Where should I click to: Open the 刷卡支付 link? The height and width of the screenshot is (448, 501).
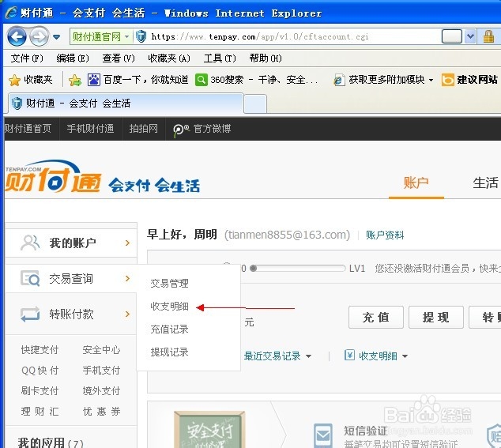click(x=40, y=390)
